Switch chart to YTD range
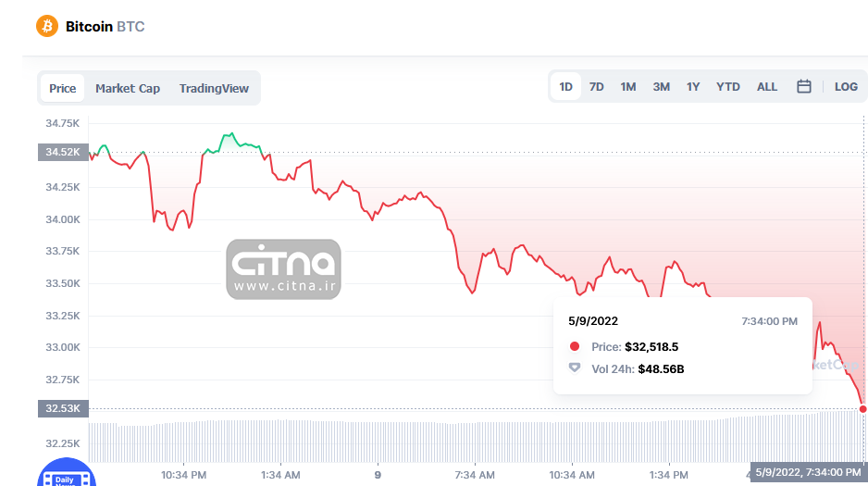868x486 pixels. [x=728, y=87]
